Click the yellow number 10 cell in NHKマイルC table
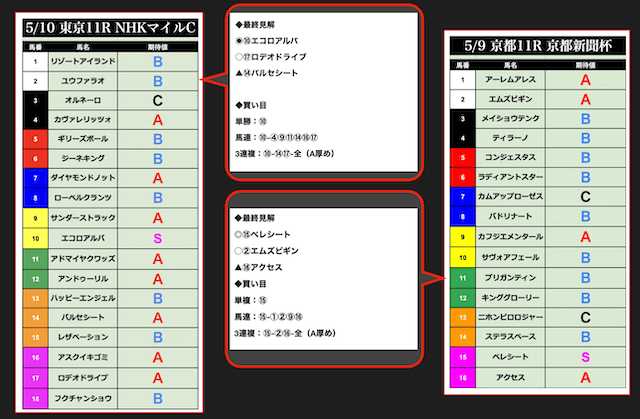Image resolution: width=640 pixels, height=419 pixels. coord(36,239)
